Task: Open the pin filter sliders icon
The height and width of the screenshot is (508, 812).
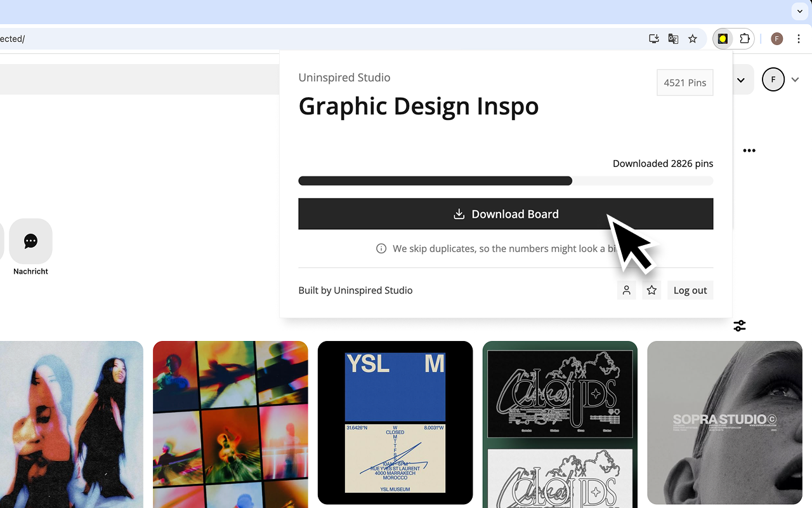Action: pyautogui.click(x=739, y=325)
